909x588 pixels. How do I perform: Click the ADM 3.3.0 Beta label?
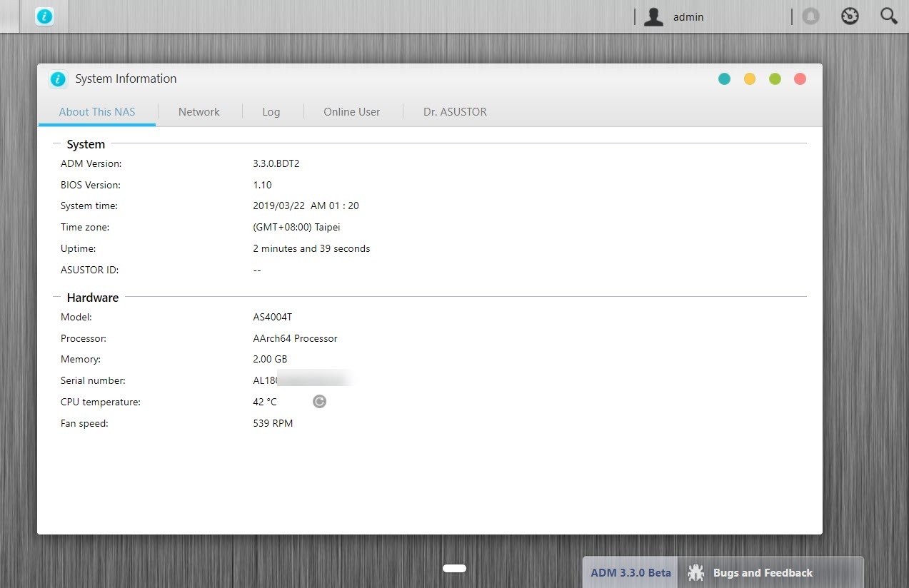pos(631,573)
